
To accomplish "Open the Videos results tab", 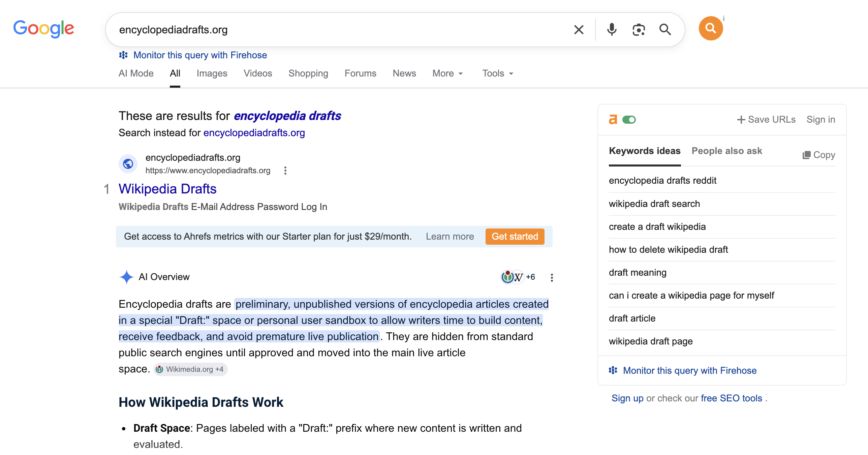I will pos(258,73).
